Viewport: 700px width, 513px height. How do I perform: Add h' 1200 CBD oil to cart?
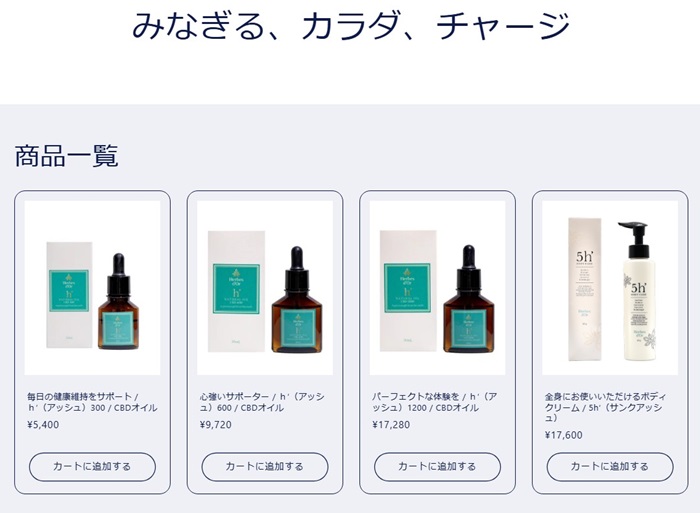tap(438, 467)
